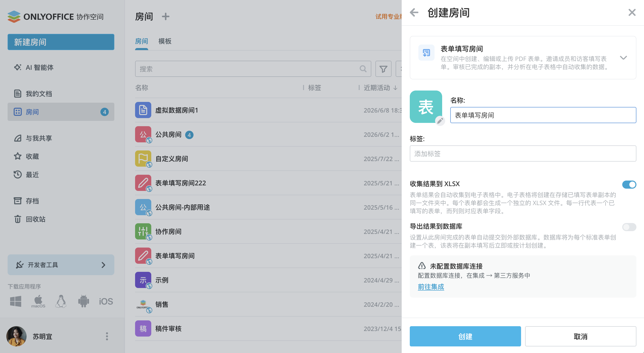Screen dimensions: 644x353
Task: Download the Android app
Action: 83,301
